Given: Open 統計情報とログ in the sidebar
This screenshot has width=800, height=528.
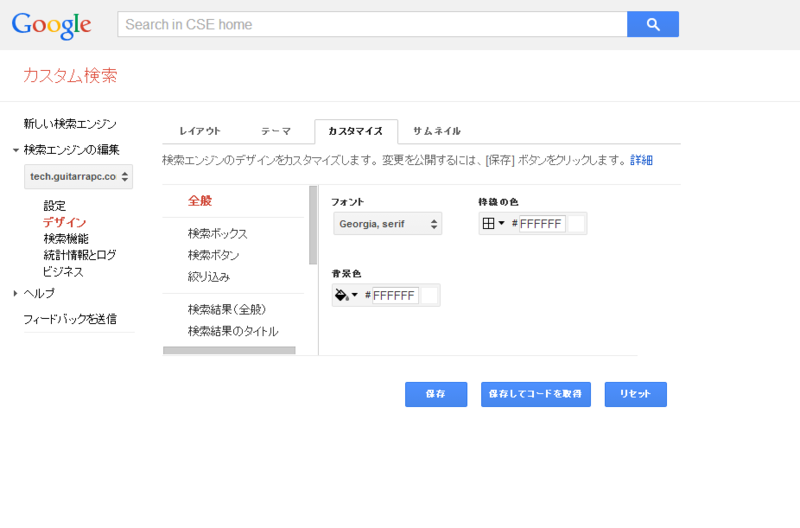Looking at the screenshot, I should (x=80, y=255).
